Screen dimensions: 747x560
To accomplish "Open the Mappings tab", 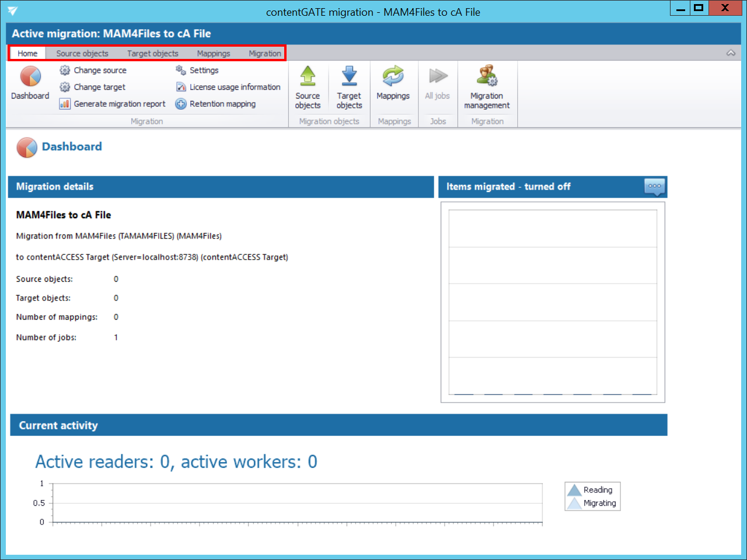I will pyautogui.click(x=214, y=53).
